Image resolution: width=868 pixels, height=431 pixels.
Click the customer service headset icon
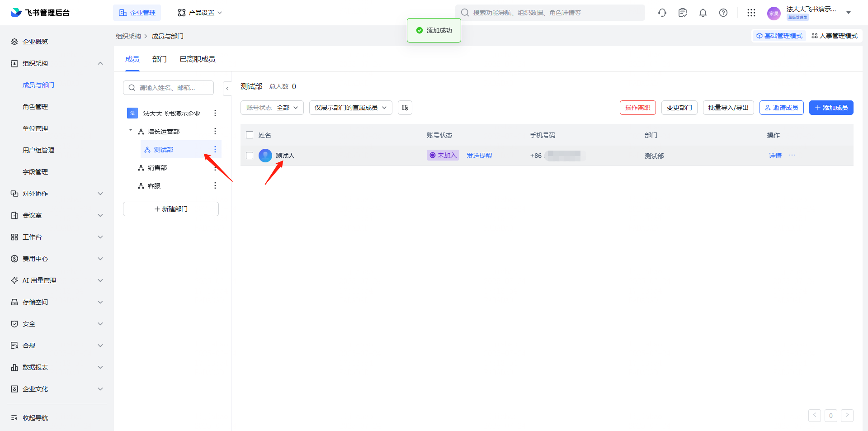click(662, 13)
